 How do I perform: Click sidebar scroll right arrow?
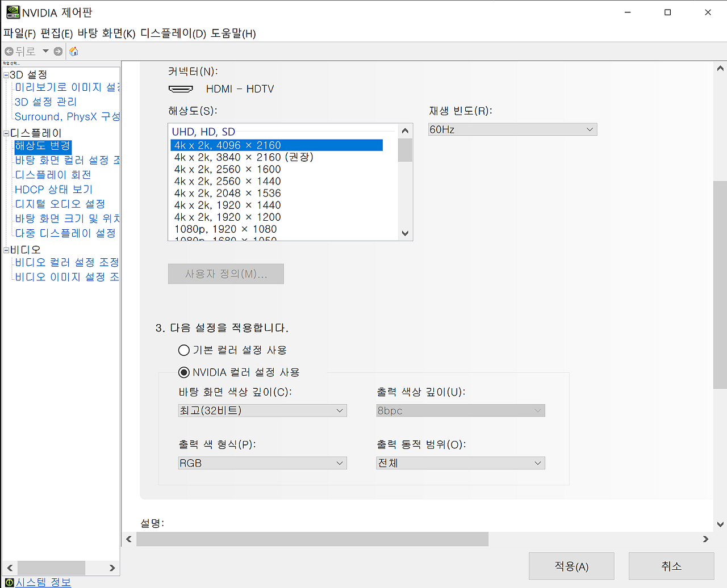[x=112, y=568]
